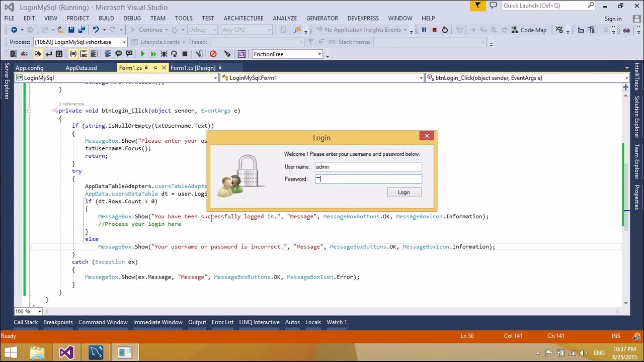Open the editor tab list dropdown arrow
Viewport: 644px width, 362px height.
click(x=626, y=68)
